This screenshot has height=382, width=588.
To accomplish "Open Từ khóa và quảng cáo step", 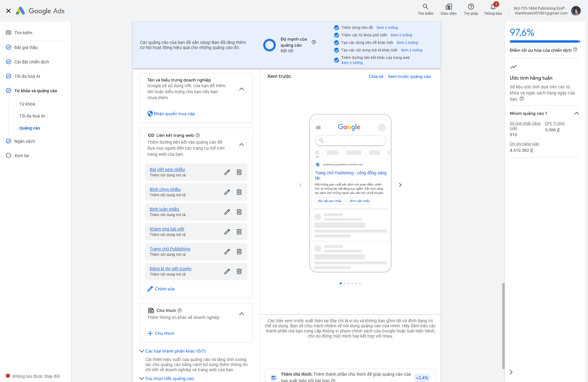I will (x=36, y=91).
